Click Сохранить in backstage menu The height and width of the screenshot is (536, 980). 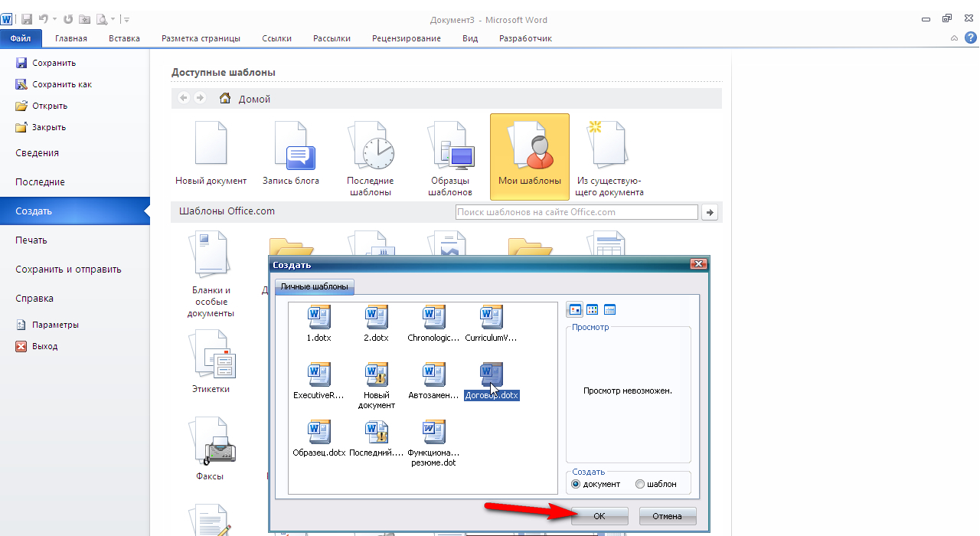point(46,63)
